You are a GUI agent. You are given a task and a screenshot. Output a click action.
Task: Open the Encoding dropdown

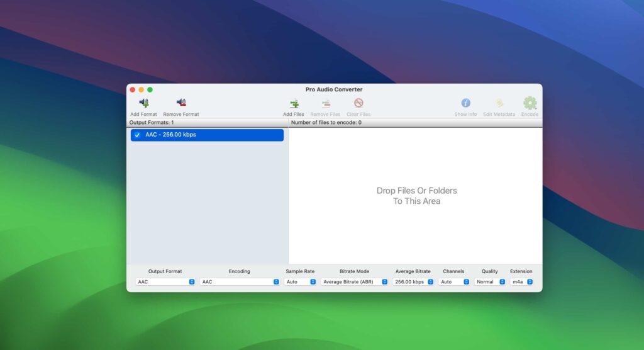click(x=240, y=282)
